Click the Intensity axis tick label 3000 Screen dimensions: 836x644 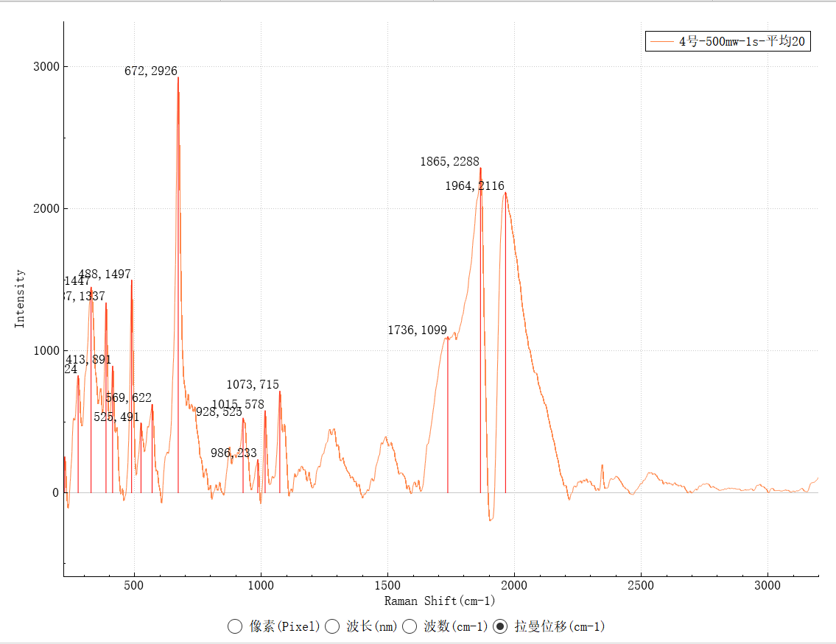pos(46,66)
